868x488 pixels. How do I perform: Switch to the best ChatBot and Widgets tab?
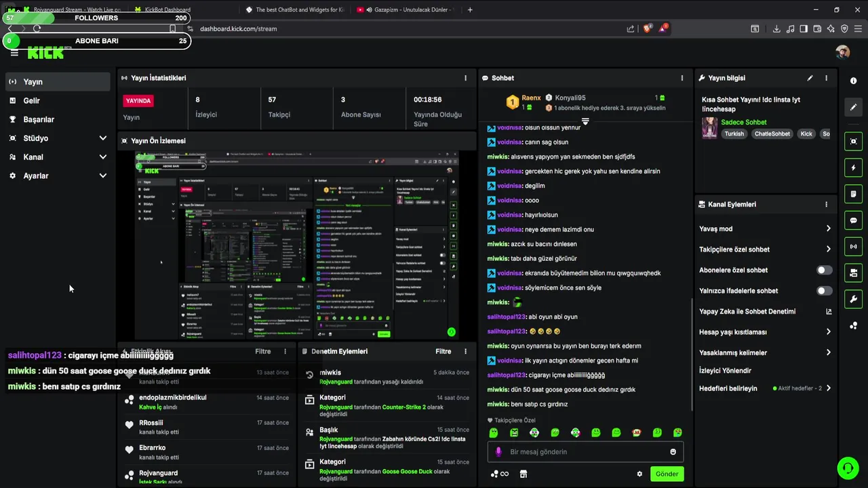pos(295,9)
